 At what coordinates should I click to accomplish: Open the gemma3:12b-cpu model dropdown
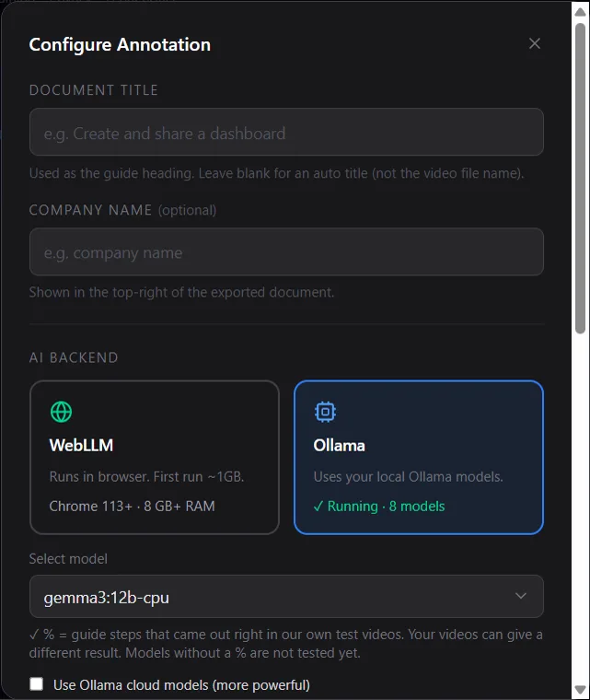pos(286,597)
